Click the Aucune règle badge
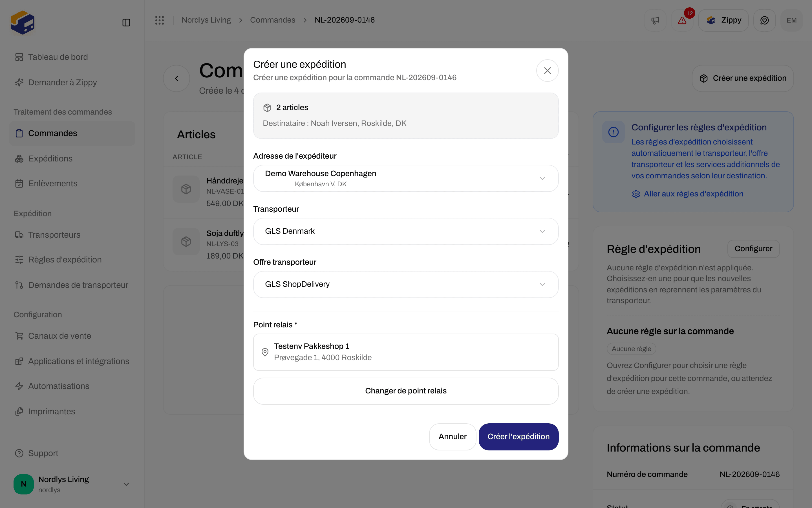This screenshot has height=508, width=812. click(x=631, y=349)
